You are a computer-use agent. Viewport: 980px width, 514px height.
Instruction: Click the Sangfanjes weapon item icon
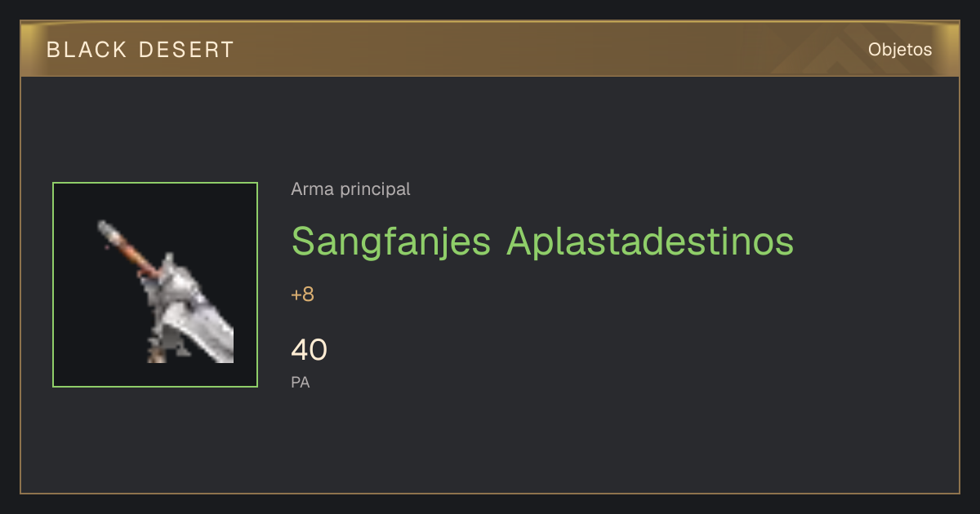pos(155,285)
